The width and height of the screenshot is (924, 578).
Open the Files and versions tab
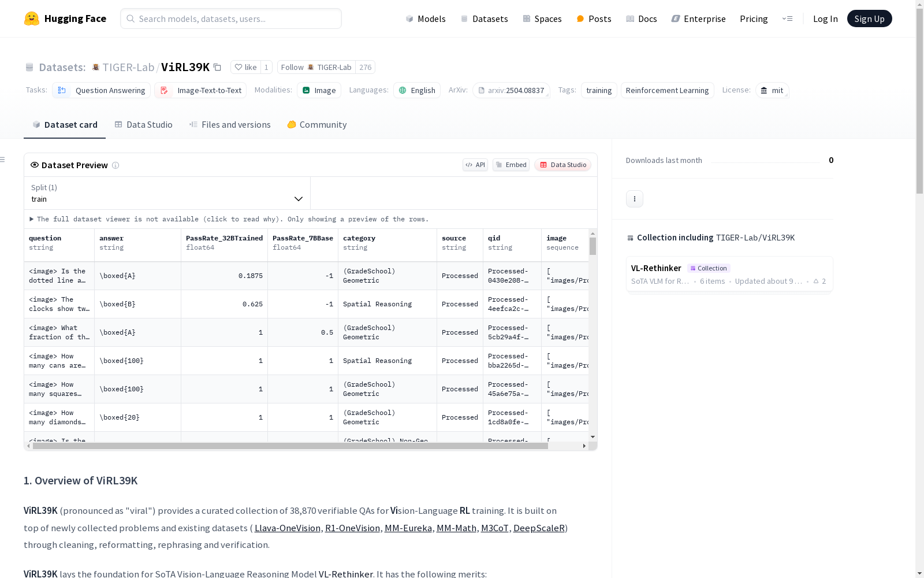230,125
